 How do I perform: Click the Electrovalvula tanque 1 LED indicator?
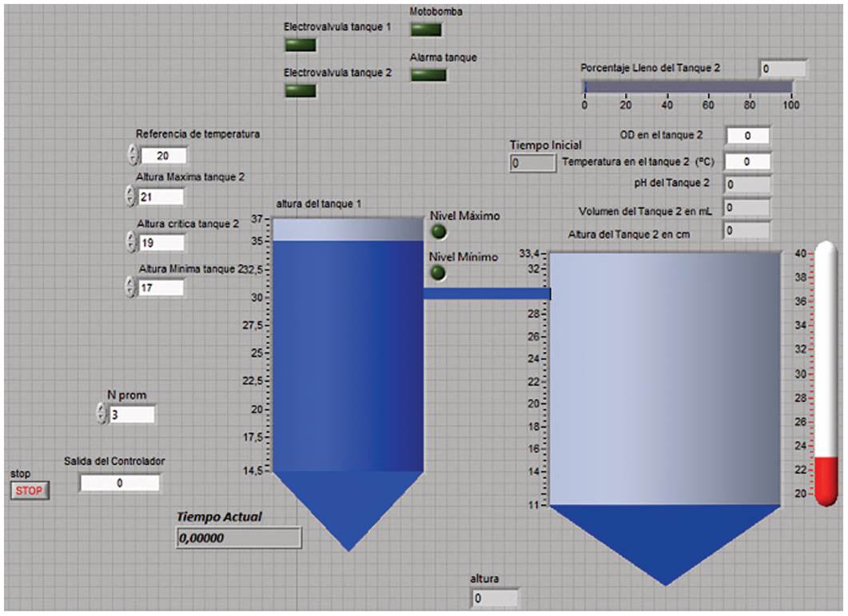coord(301,44)
